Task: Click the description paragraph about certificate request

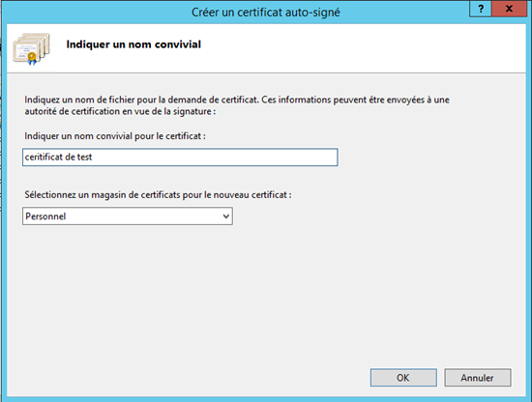Action: pyautogui.click(x=237, y=105)
